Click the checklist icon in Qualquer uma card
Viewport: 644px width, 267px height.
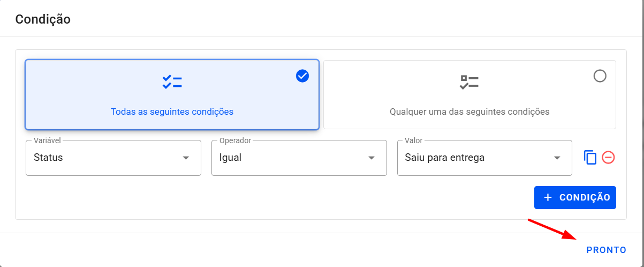(469, 82)
